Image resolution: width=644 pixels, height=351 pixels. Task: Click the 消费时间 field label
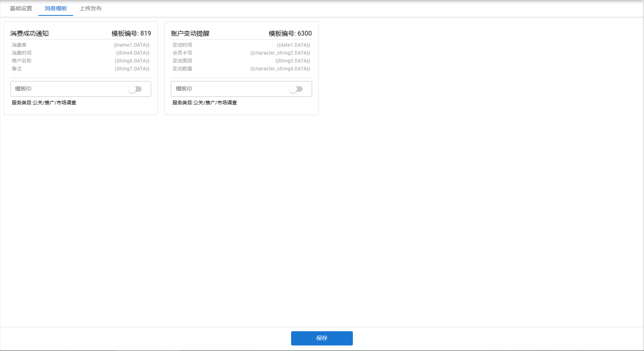coord(22,53)
